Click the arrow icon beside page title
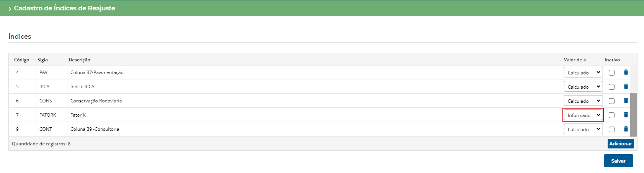Screen dimensions: 644x173 10,8
